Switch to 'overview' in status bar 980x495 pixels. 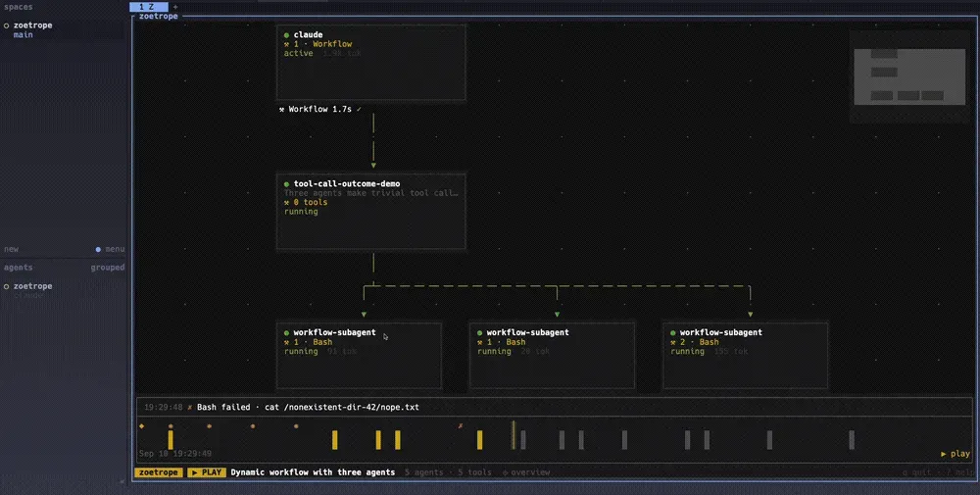tap(525, 472)
